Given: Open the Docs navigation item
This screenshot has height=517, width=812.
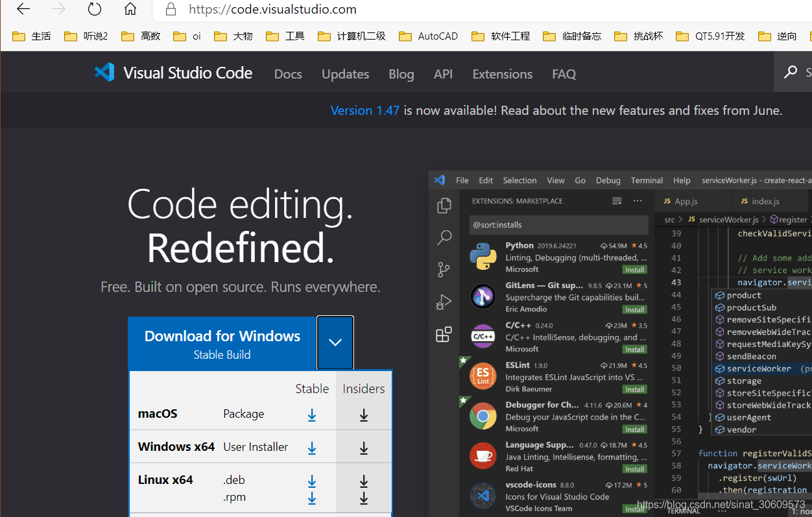Looking at the screenshot, I should [288, 74].
